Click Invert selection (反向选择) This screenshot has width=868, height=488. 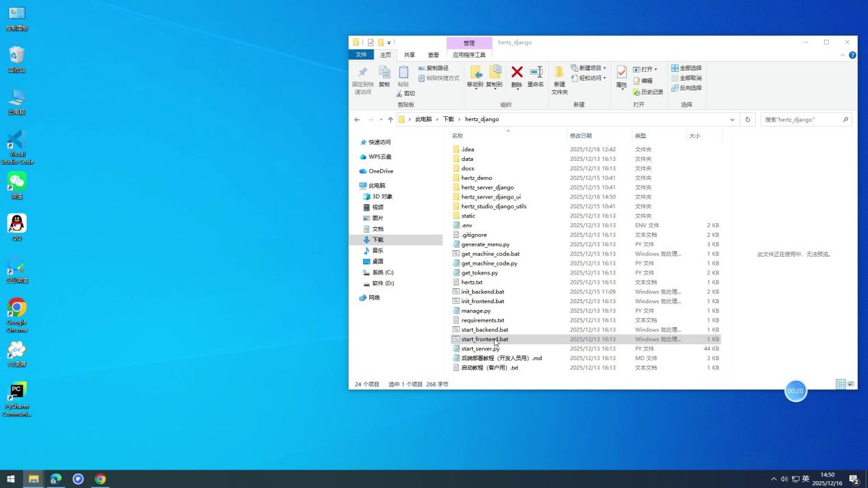click(x=689, y=88)
